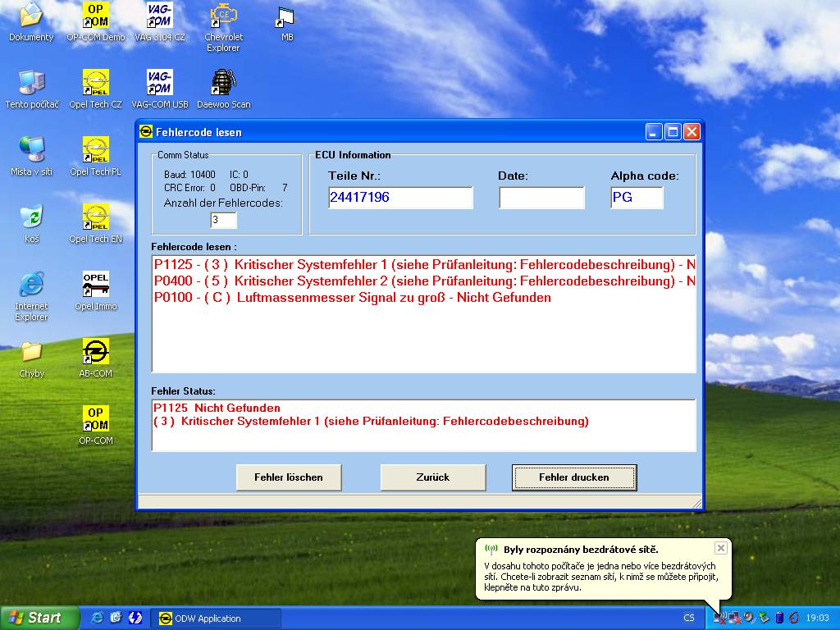Open the AB-COM desktop shortcut

pyautogui.click(x=96, y=353)
